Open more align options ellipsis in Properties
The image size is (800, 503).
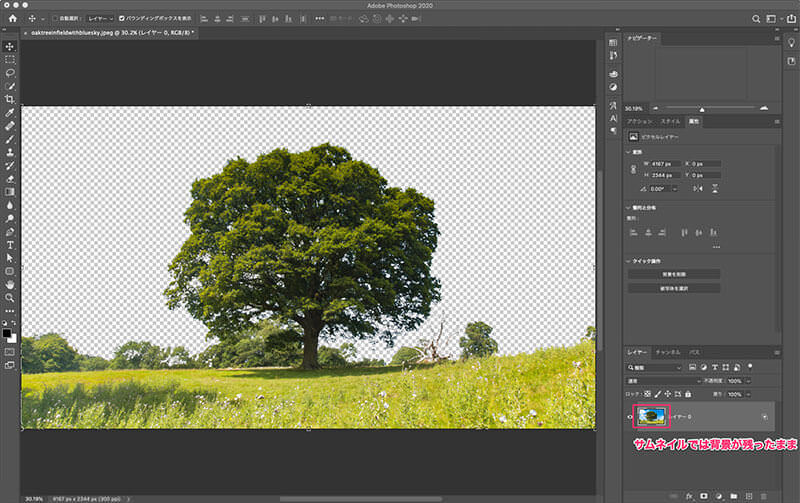point(716,247)
